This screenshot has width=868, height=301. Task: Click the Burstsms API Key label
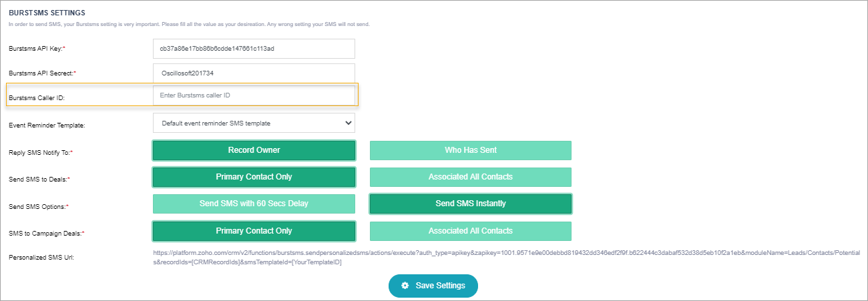[37, 49]
